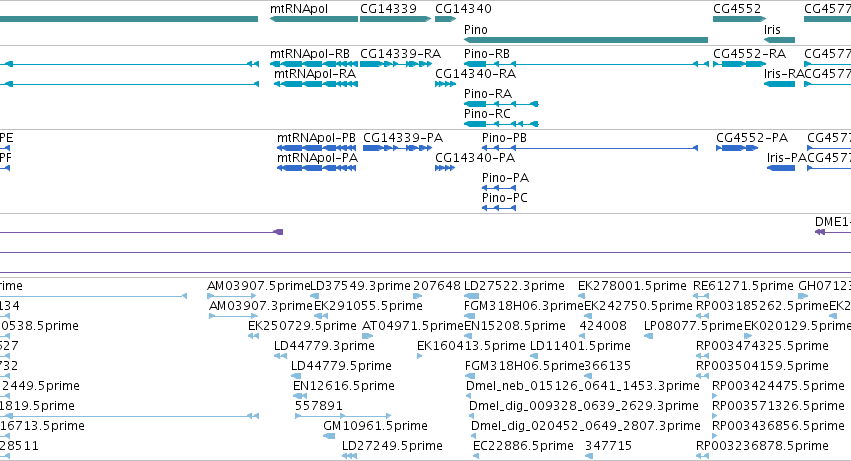Select EST EK291055.5prime
This screenshot has width=851, height=461.
369,306
